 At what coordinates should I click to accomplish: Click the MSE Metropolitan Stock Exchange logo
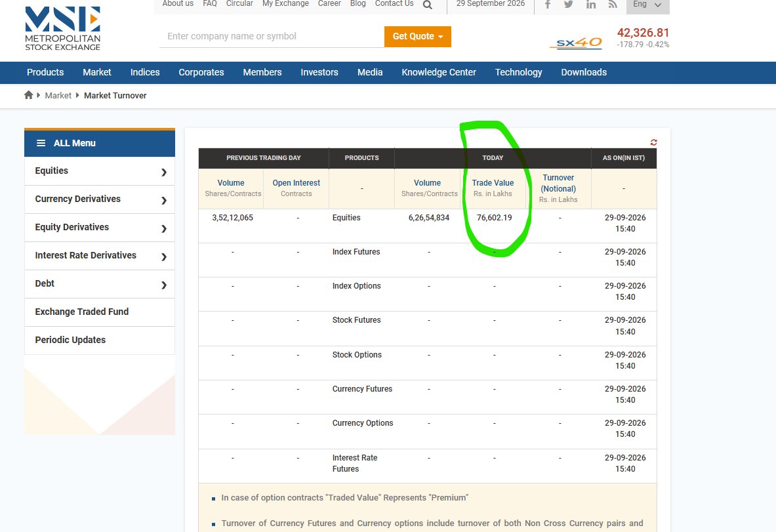pyautogui.click(x=63, y=28)
